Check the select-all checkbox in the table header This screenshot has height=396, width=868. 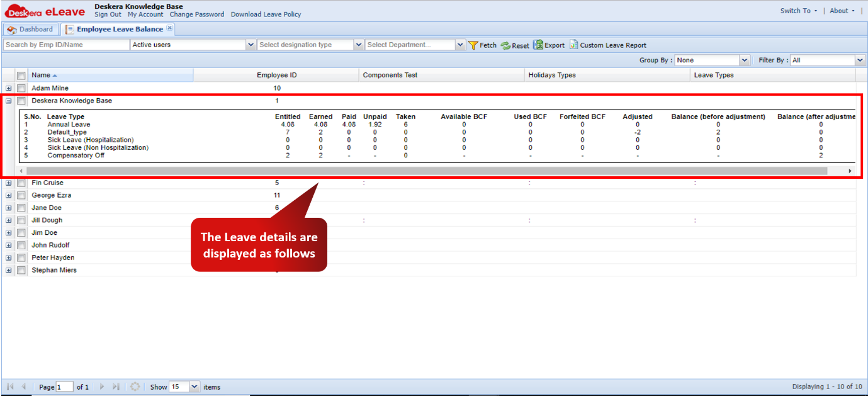click(21, 75)
